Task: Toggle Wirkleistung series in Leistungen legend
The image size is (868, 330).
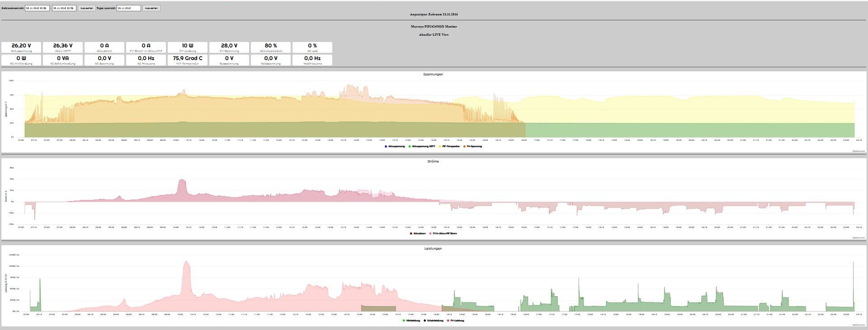Action: pyautogui.click(x=411, y=321)
